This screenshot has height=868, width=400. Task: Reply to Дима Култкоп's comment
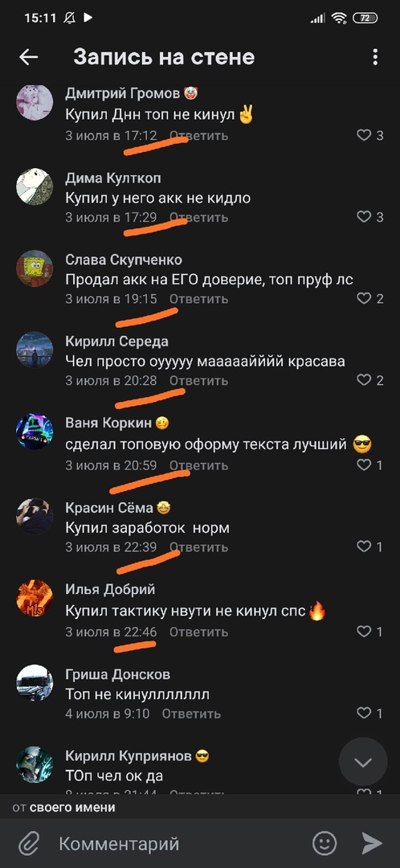coord(198,218)
